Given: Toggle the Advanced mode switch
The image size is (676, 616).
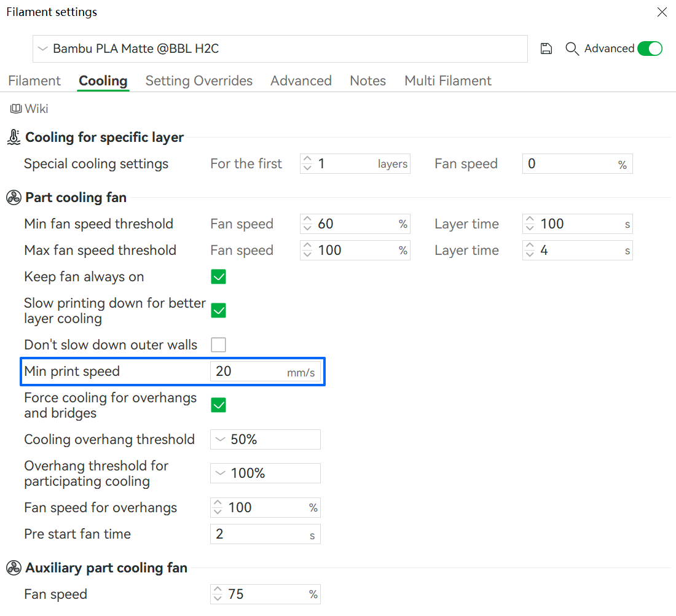Looking at the screenshot, I should click(650, 49).
